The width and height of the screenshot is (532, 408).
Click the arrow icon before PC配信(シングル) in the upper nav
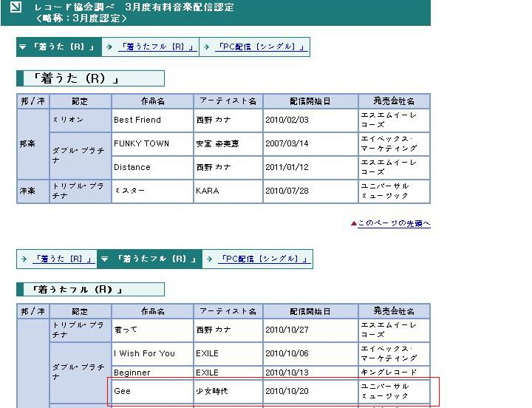point(206,47)
